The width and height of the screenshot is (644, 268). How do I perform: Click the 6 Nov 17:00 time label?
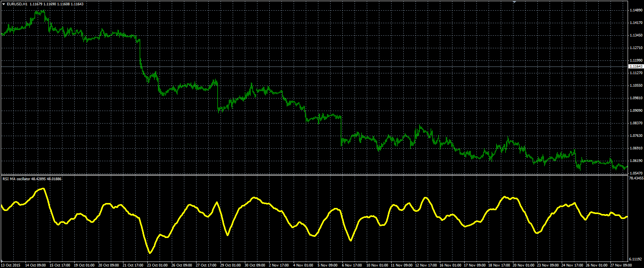click(352, 265)
